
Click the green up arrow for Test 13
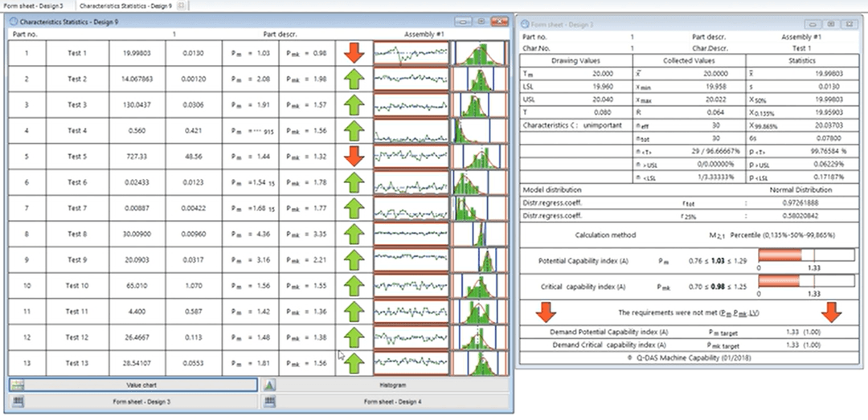[354, 363]
